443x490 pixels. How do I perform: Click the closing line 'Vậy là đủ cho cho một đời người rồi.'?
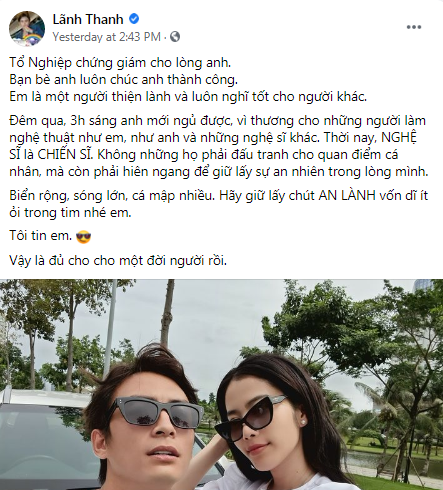[x=118, y=261]
